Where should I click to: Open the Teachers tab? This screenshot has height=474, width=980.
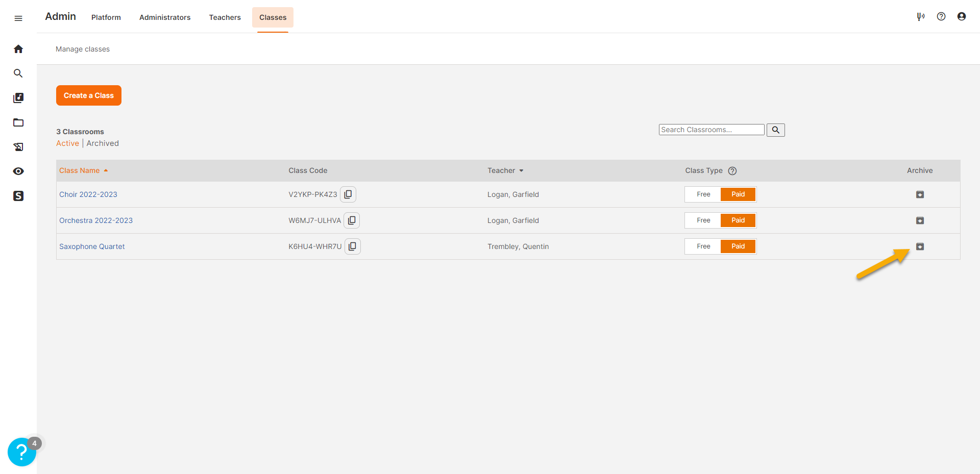tap(225, 17)
